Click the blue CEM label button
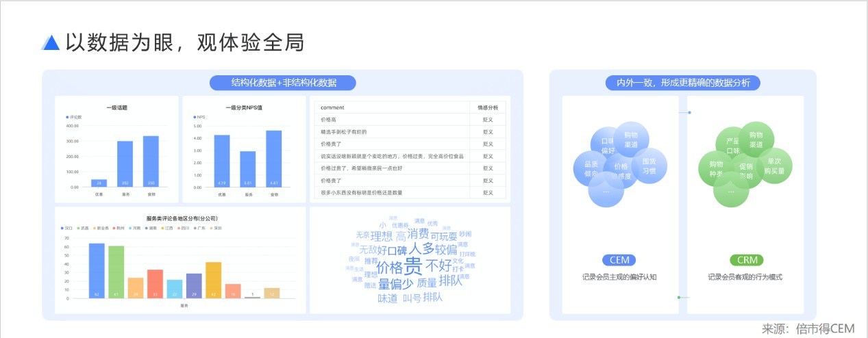The height and width of the screenshot is (338, 868). point(619,260)
